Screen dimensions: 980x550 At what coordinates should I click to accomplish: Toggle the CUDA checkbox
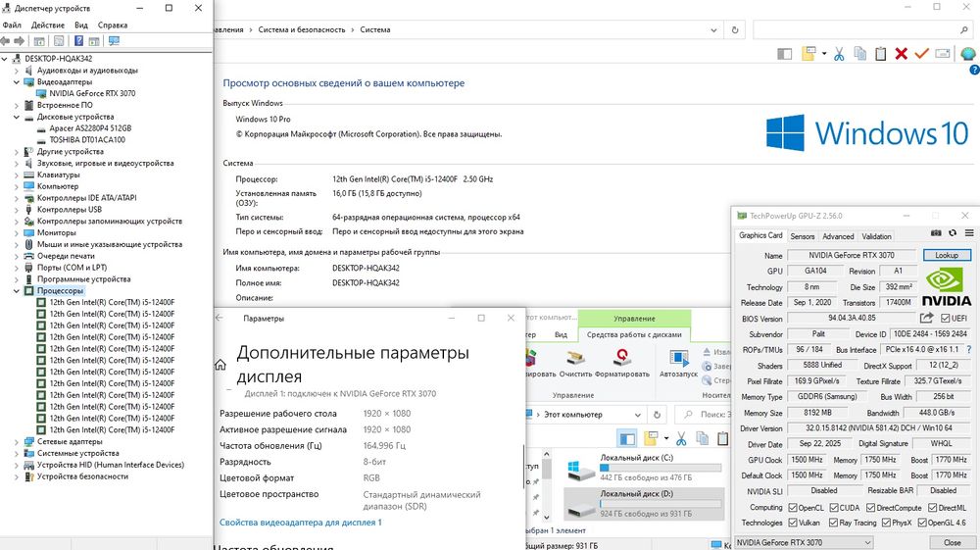pyautogui.click(x=834, y=508)
